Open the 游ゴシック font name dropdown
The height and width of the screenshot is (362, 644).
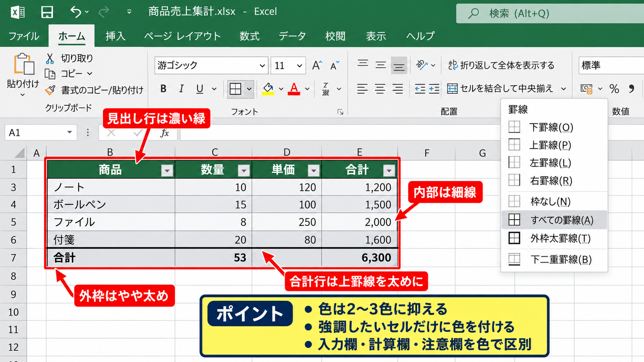coord(262,65)
